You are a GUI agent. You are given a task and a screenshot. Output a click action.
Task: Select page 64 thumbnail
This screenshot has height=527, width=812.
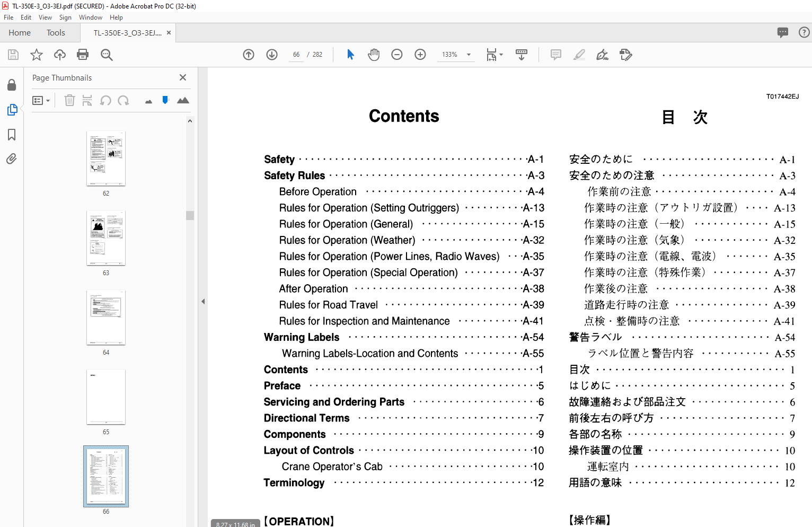pyautogui.click(x=106, y=317)
